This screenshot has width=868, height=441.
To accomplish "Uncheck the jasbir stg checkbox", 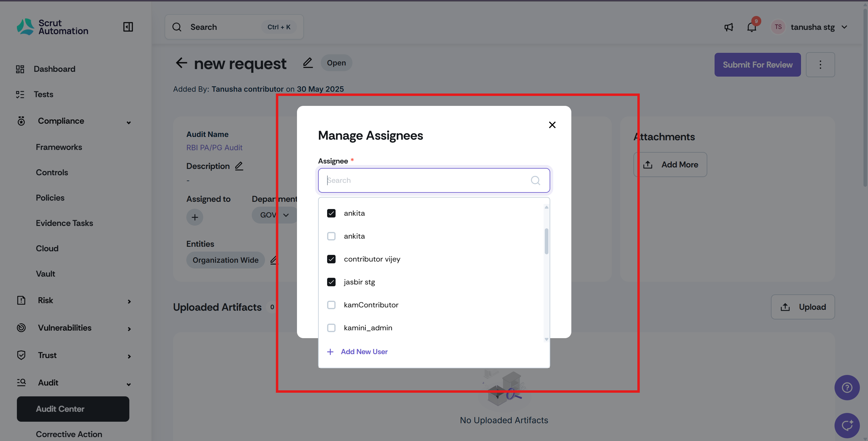I will point(331,282).
